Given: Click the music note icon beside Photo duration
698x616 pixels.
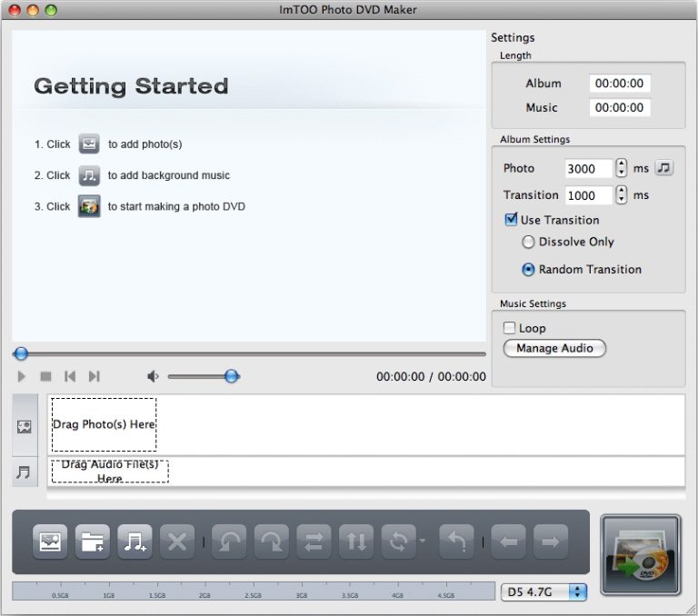Looking at the screenshot, I should pyautogui.click(x=664, y=168).
